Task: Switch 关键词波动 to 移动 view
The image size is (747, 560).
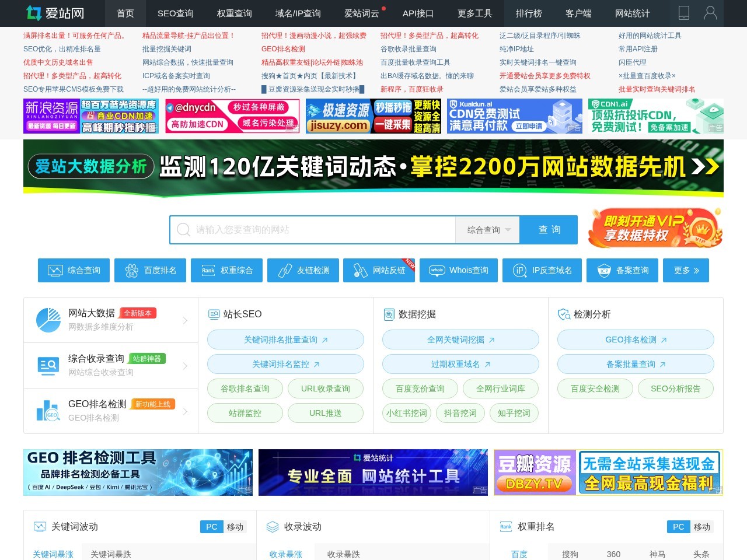Action: tap(235, 527)
